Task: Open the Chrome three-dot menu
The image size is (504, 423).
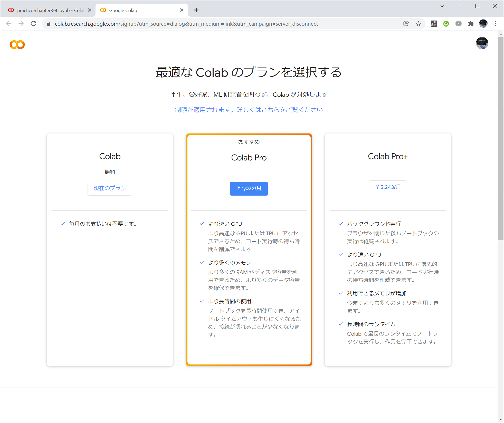Action: point(496,24)
